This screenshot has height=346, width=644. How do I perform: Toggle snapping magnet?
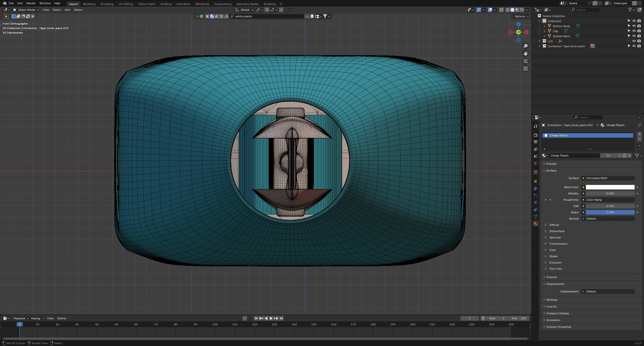pyautogui.click(x=267, y=10)
